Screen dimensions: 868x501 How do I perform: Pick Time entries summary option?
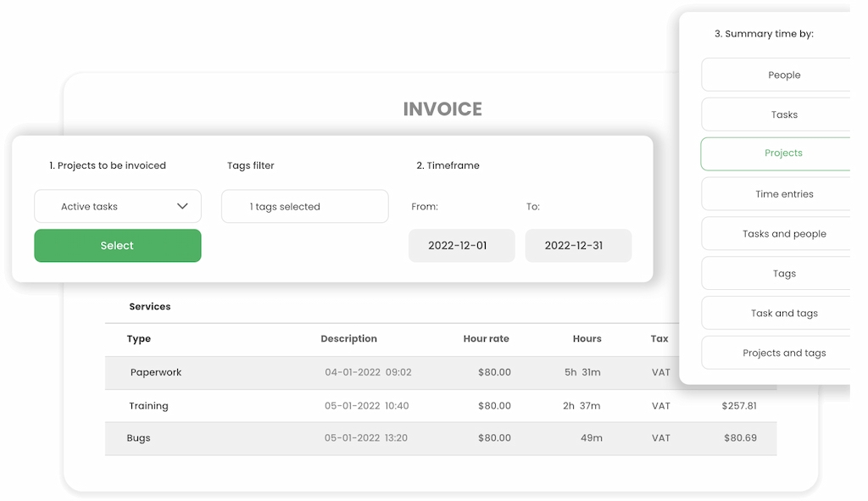click(x=782, y=193)
